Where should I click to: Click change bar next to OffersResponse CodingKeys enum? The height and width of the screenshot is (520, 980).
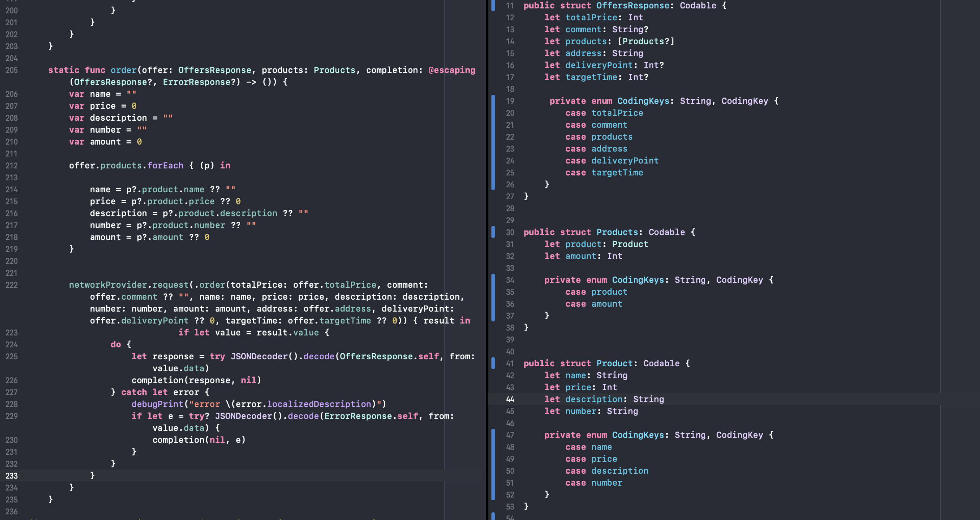[493, 142]
